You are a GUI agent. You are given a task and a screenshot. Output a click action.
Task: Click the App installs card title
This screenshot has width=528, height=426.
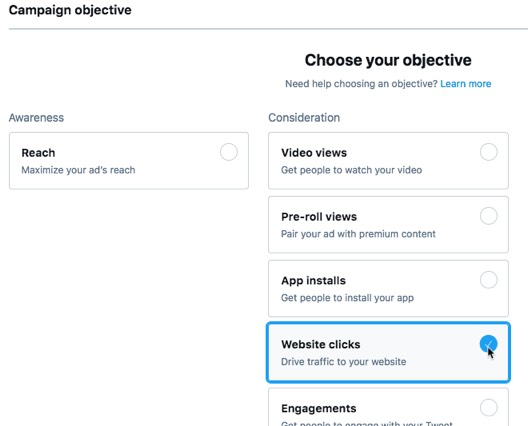313,281
